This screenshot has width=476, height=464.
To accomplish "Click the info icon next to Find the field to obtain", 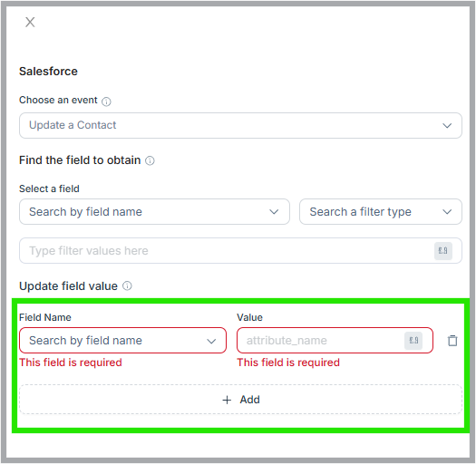I will pos(150,160).
